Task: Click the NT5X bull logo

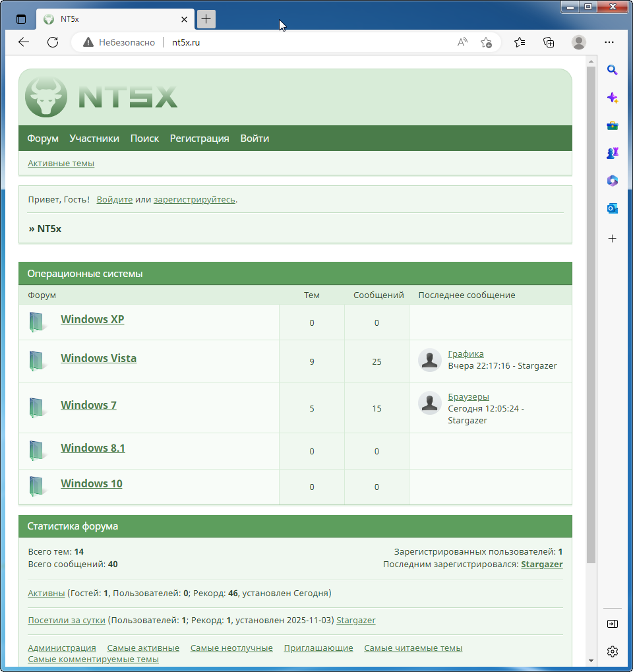Action: [46, 97]
